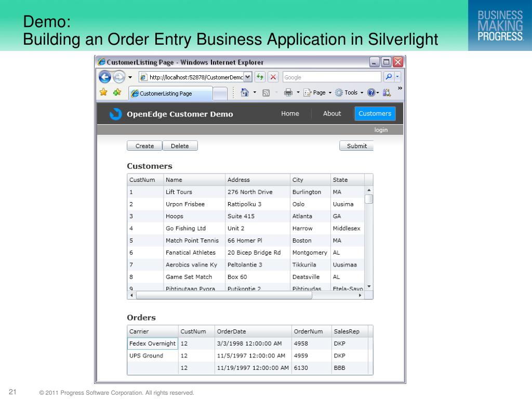Click the customers vertical scrollbar thumb
Viewport: 532px width, 399px height.
[369, 199]
